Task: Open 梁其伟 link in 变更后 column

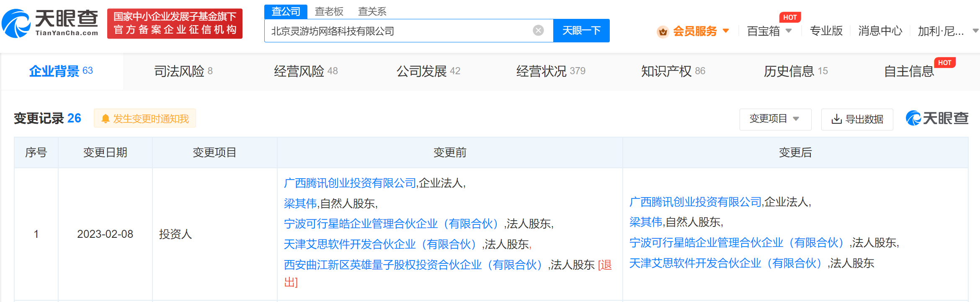Action: tap(645, 222)
